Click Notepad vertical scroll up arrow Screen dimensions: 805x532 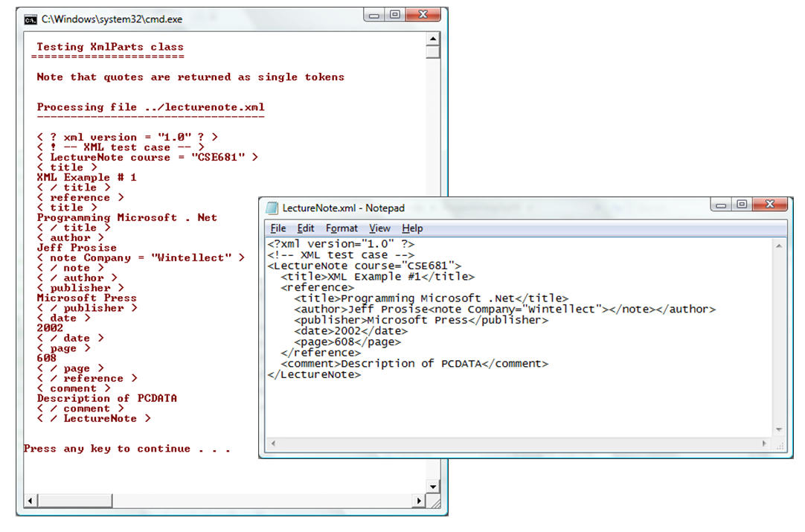[779, 246]
